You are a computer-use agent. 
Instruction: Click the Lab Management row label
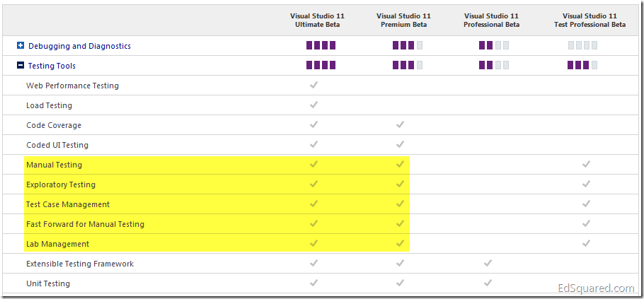[57, 244]
